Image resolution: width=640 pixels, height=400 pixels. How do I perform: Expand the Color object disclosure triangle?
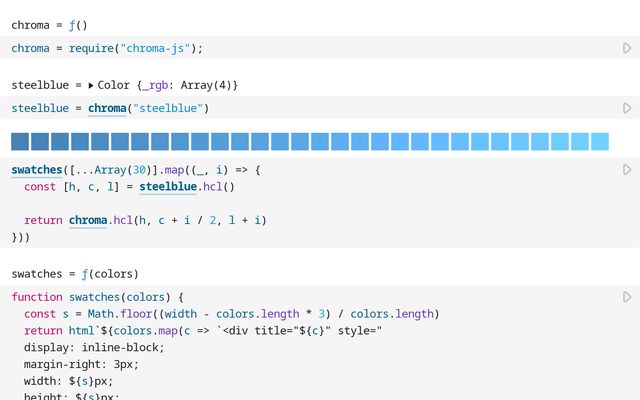(x=91, y=85)
